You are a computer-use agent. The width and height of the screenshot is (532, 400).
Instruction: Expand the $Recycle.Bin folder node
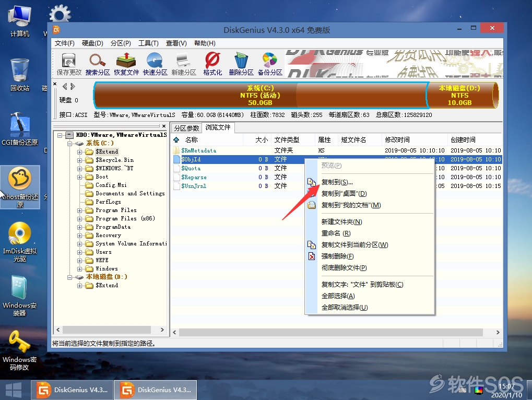pos(79,160)
